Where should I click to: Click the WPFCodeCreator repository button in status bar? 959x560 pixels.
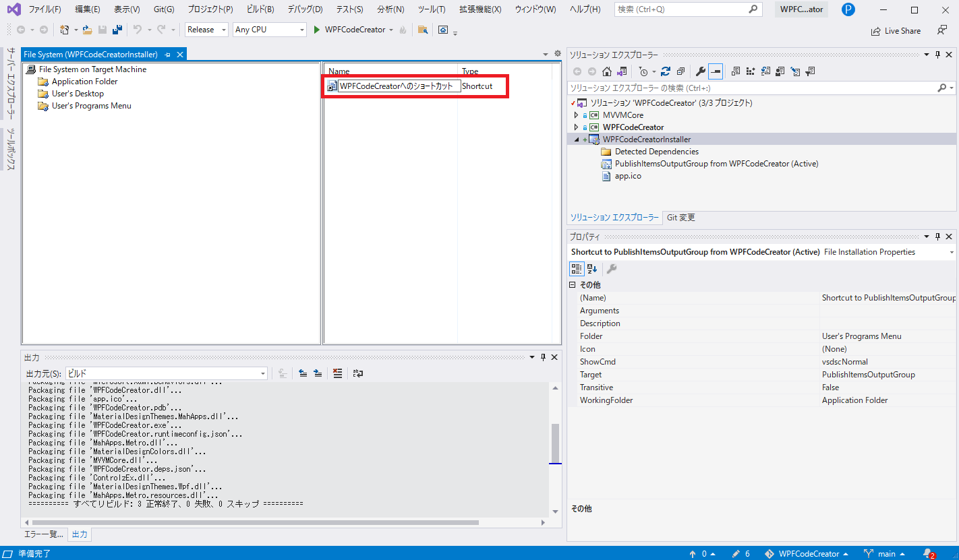click(x=807, y=554)
